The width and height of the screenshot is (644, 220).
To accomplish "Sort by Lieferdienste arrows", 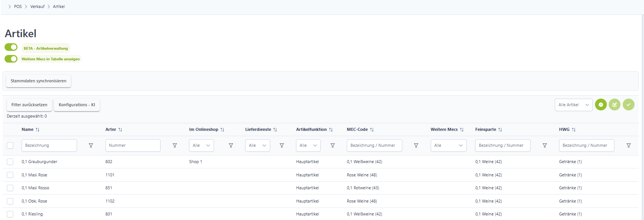I will tap(275, 130).
